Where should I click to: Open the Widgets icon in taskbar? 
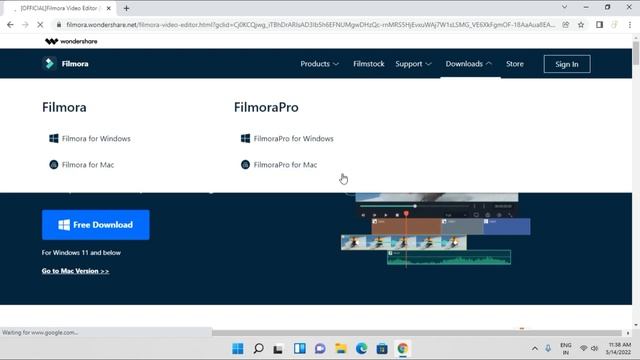click(300, 348)
